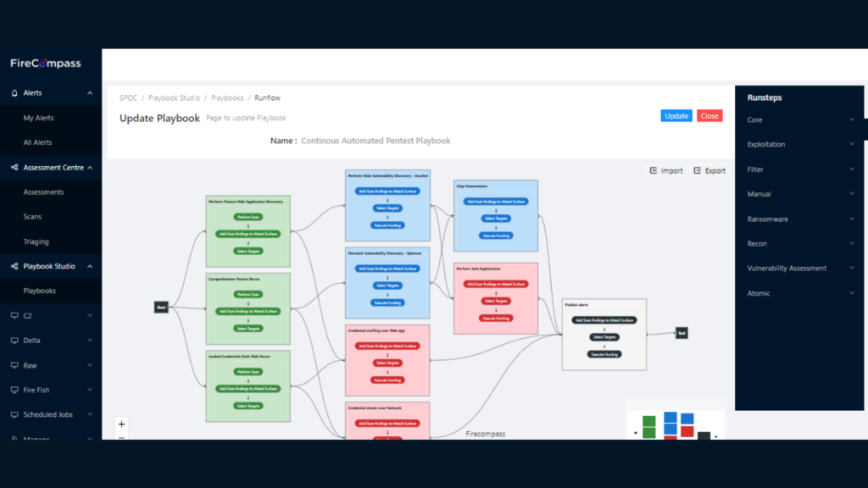Expand the Exploitation runsteps section

click(851, 145)
